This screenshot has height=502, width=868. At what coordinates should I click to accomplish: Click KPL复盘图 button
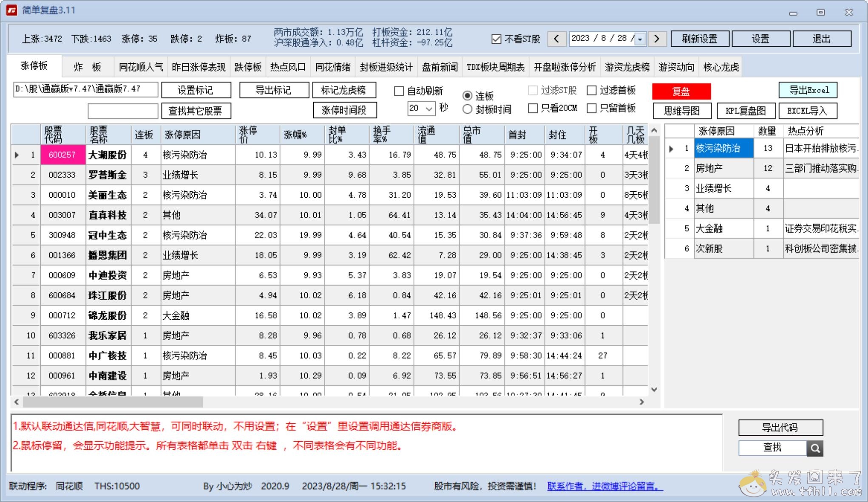pyautogui.click(x=746, y=111)
